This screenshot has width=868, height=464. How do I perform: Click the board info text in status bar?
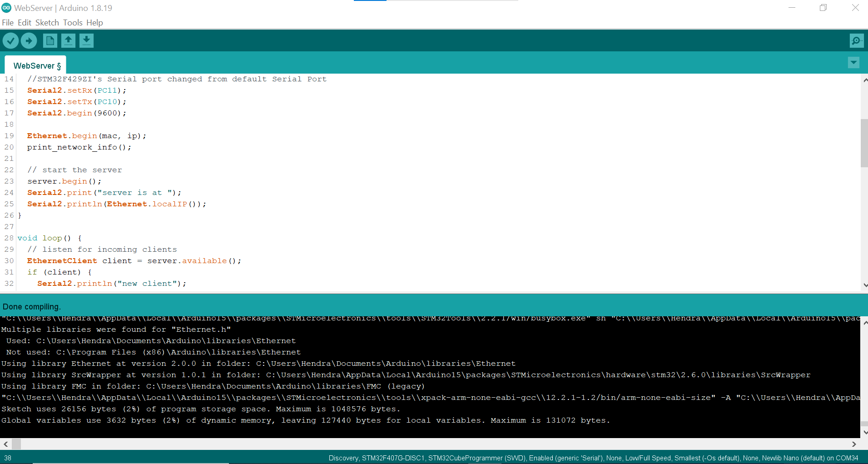tap(593, 458)
